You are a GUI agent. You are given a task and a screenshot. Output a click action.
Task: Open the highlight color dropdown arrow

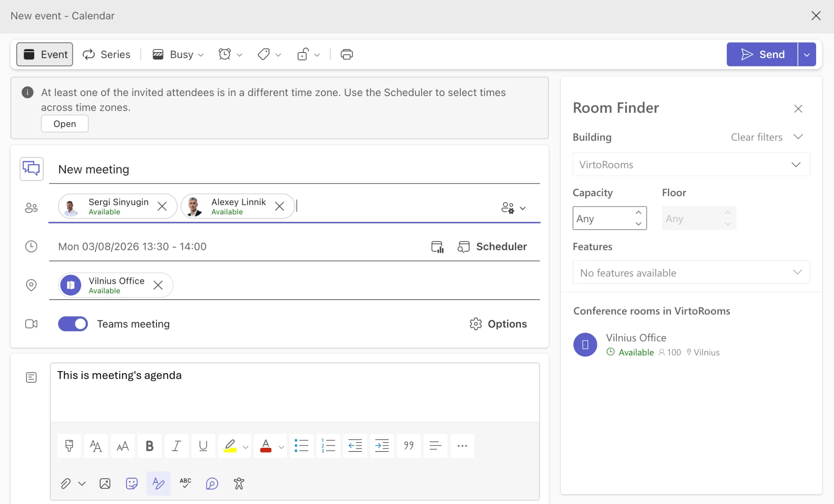(246, 447)
